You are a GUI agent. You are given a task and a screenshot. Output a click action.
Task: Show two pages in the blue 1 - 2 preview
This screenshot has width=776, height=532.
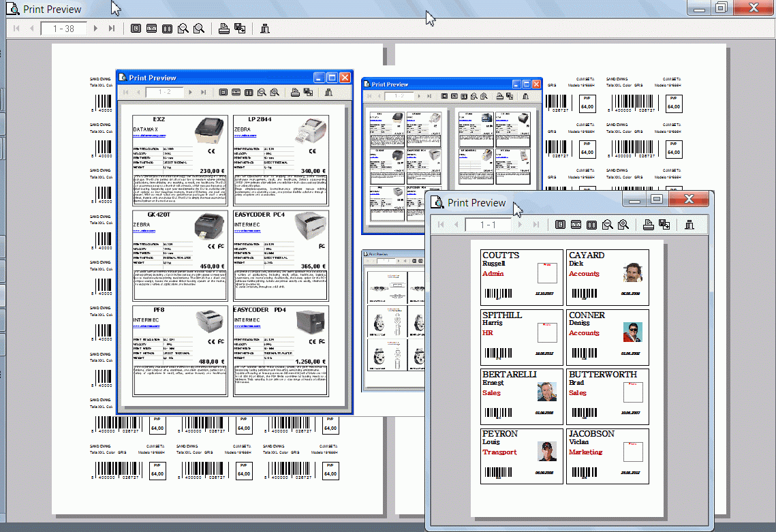click(249, 93)
